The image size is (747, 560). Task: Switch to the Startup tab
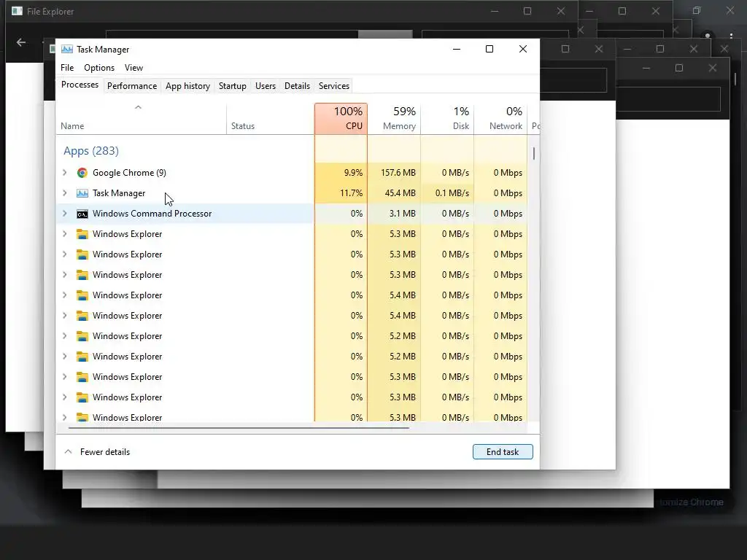(233, 86)
